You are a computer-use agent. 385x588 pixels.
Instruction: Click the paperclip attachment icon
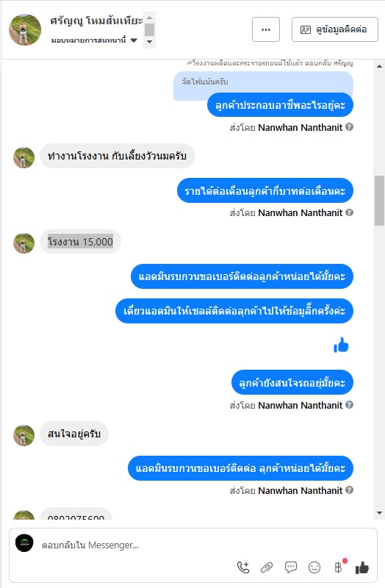267,567
